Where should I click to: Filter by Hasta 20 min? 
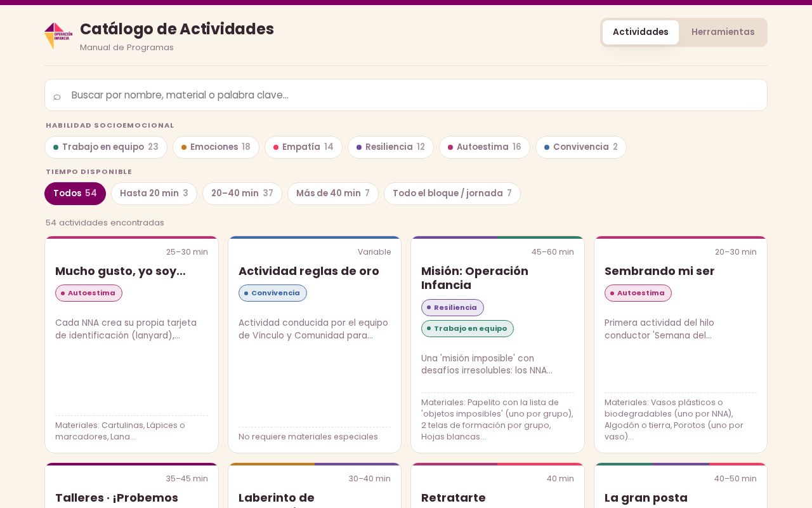[154, 194]
